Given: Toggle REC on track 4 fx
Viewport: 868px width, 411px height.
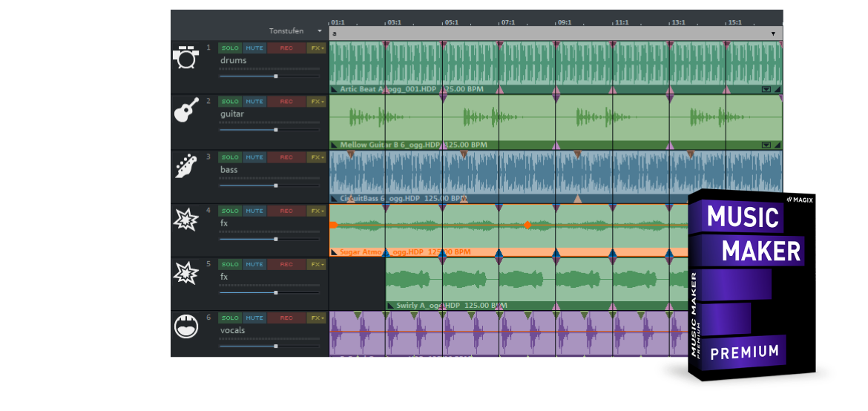Looking at the screenshot, I should pos(286,211).
